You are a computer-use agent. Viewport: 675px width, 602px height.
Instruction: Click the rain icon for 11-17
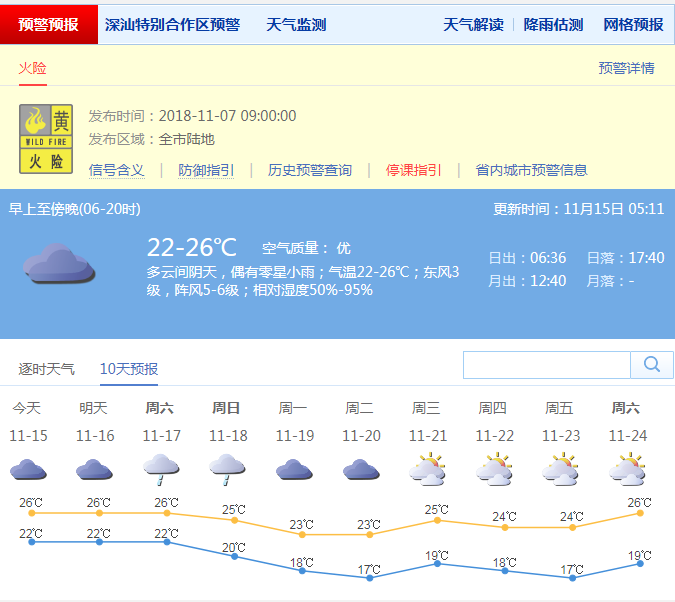pos(160,468)
